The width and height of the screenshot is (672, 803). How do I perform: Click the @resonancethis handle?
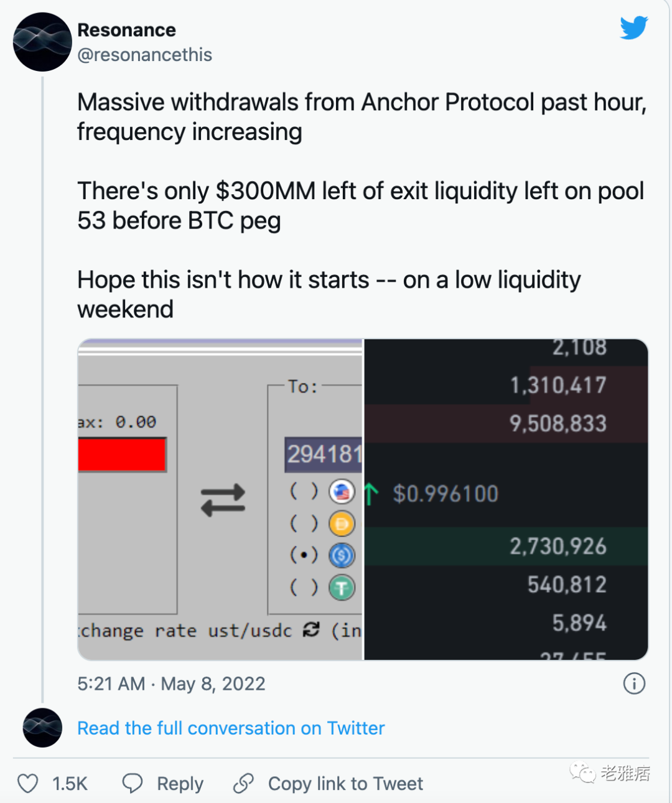click(x=144, y=55)
